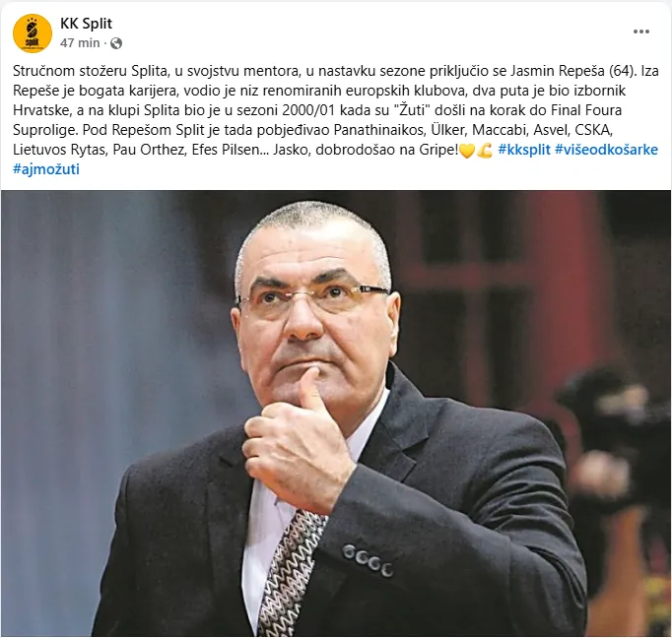Click the post text starting 'Stručnom stožeru Splita'

click(336, 120)
